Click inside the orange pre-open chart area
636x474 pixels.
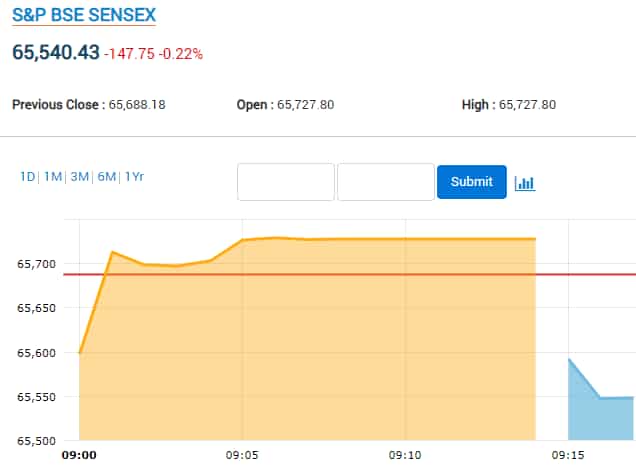[x=300, y=350]
